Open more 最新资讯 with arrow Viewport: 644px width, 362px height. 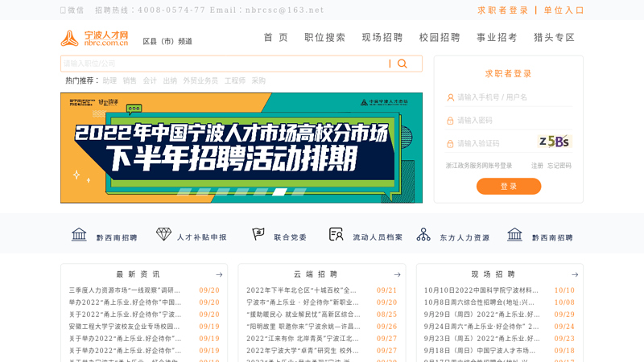coord(219,274)
